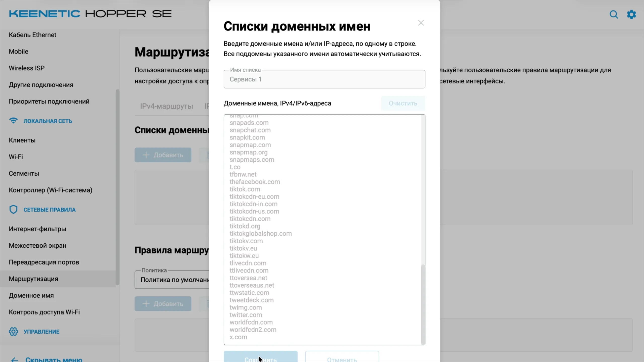The height and width of the screenshot is (362, 644).
Task: Open Контроль доступа Wi-Fi in the sidebar
Action: click(x=44, y=312)
